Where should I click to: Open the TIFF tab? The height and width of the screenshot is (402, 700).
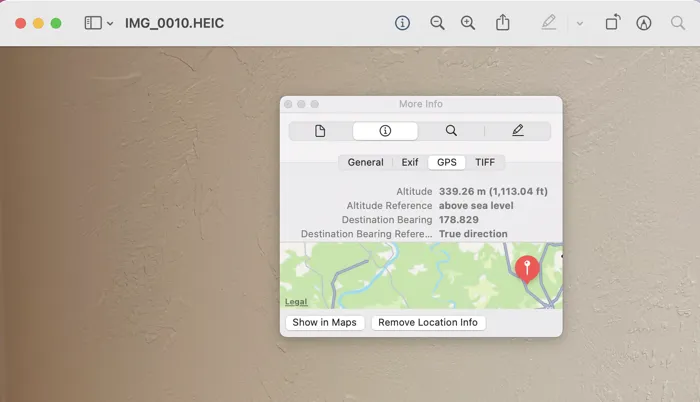(x=484, y=162)
